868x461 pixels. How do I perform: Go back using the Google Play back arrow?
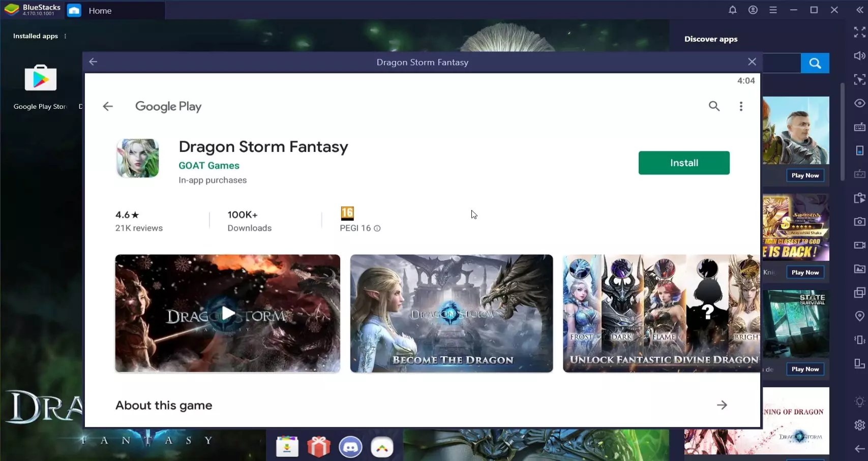click(x=108, y=106)
